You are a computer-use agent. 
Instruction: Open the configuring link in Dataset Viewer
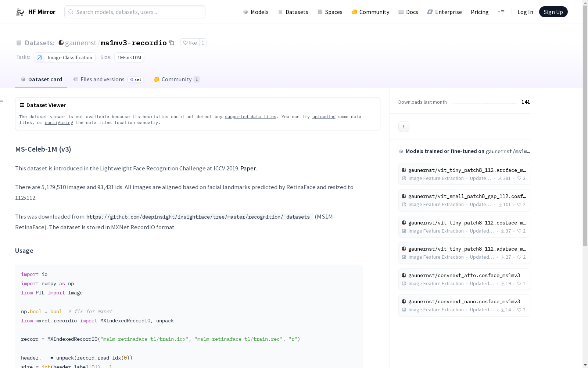point(59,123)
